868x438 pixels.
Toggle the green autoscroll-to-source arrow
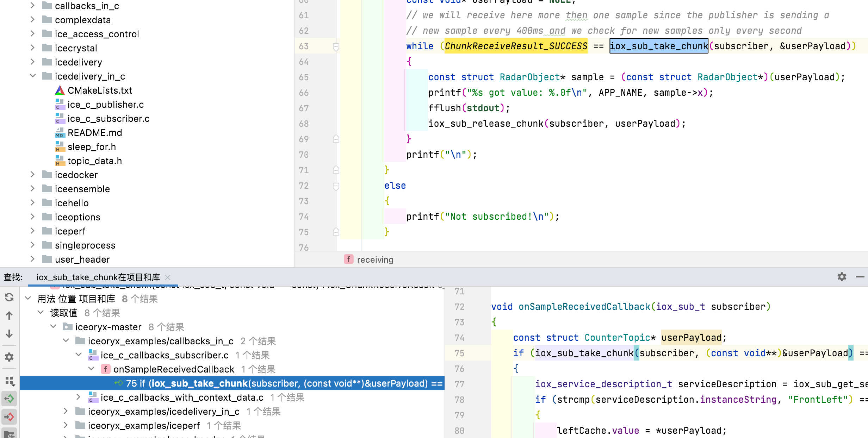point(9,399)
